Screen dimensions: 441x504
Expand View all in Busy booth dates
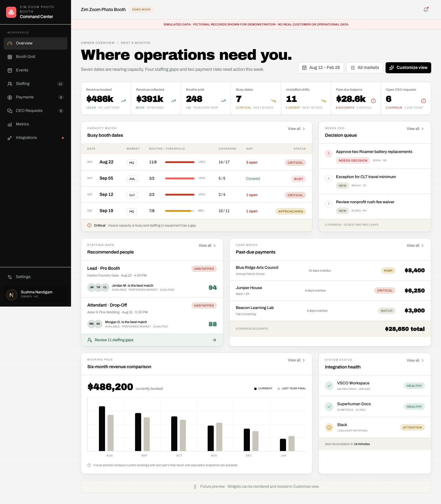click(296, 129)
